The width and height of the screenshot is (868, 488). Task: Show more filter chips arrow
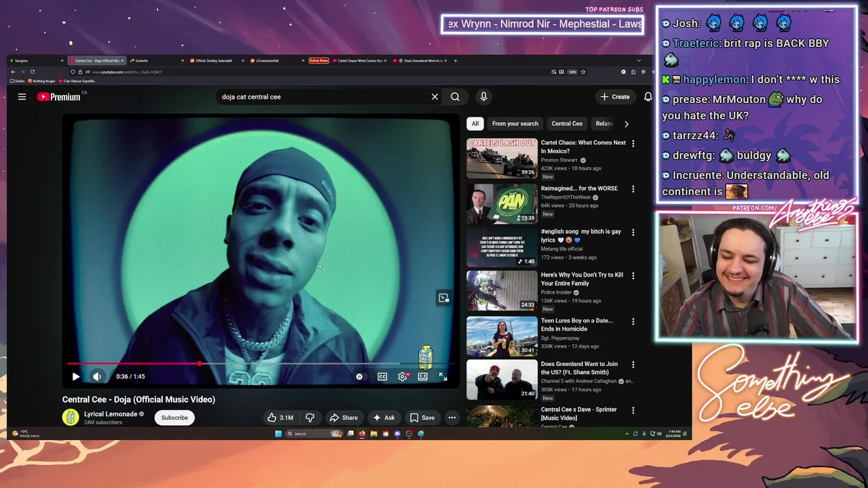tap(626, 123)
